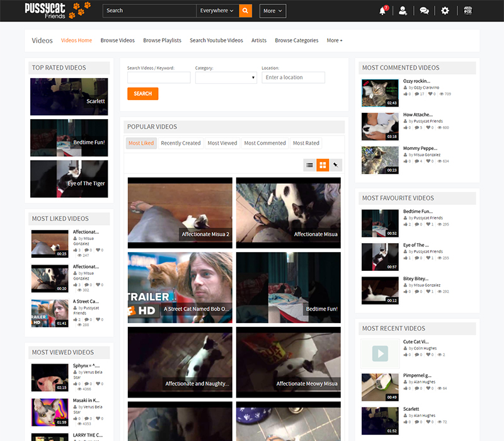Click the Enter a location field
The height and width of the screenshot is (441, 504).
pos(293,77)
